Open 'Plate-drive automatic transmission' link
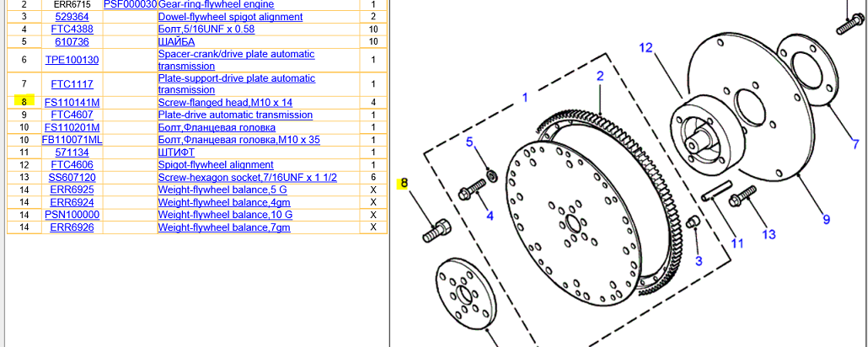 pyautogui.click(x=235, y=115)
